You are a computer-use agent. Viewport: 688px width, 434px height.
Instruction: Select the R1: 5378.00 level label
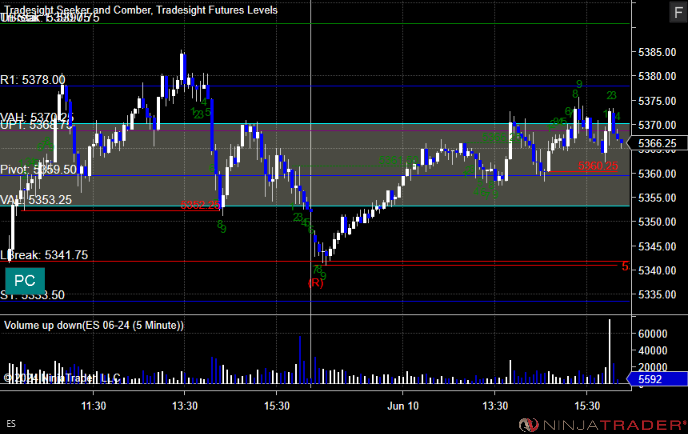(33, 79)
